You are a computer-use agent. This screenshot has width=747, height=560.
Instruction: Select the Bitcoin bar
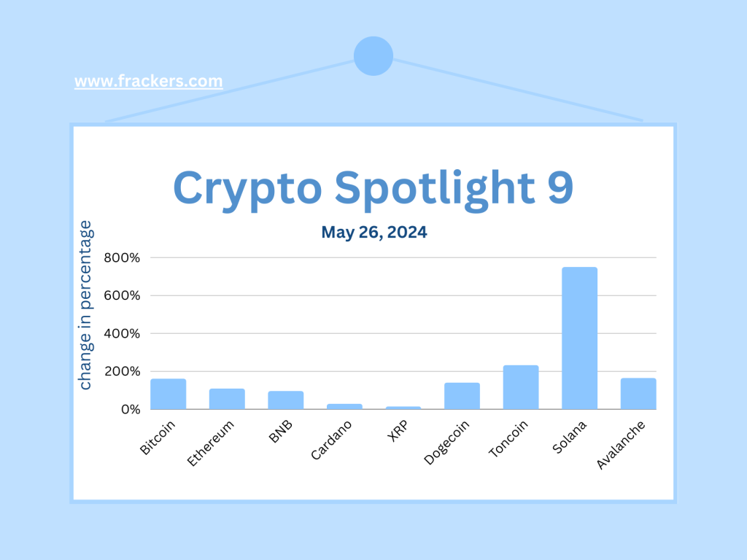click(169, 394)
